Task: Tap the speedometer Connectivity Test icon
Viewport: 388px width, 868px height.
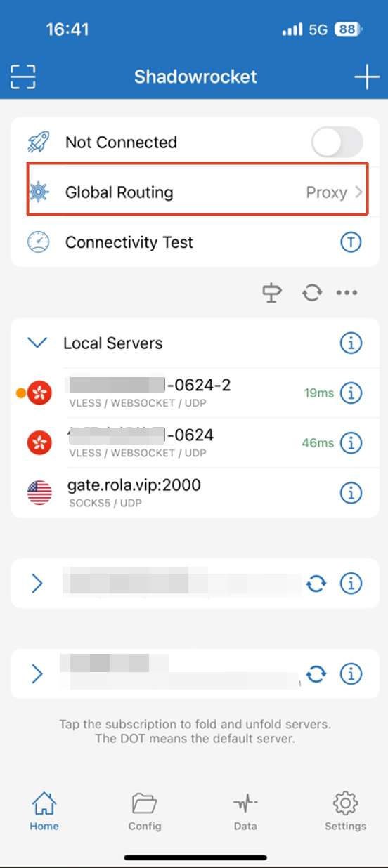Action: pos(38,242)
